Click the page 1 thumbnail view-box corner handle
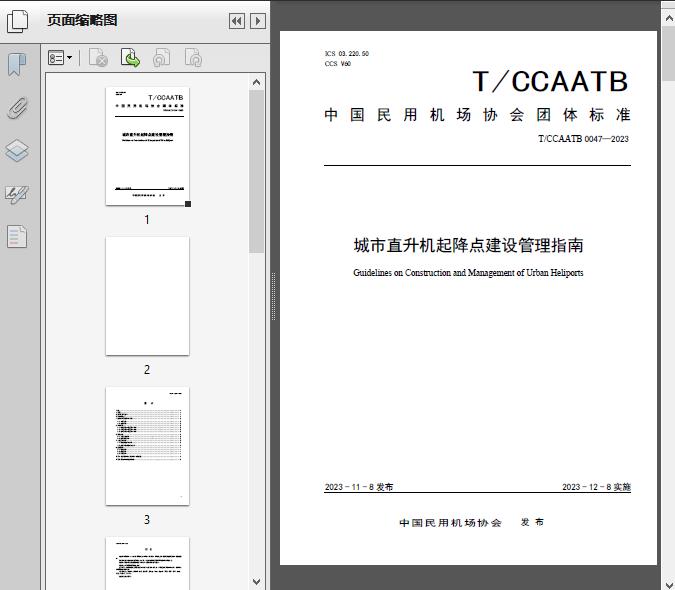This screenshot has height=590, width=675. pos(188,204)
